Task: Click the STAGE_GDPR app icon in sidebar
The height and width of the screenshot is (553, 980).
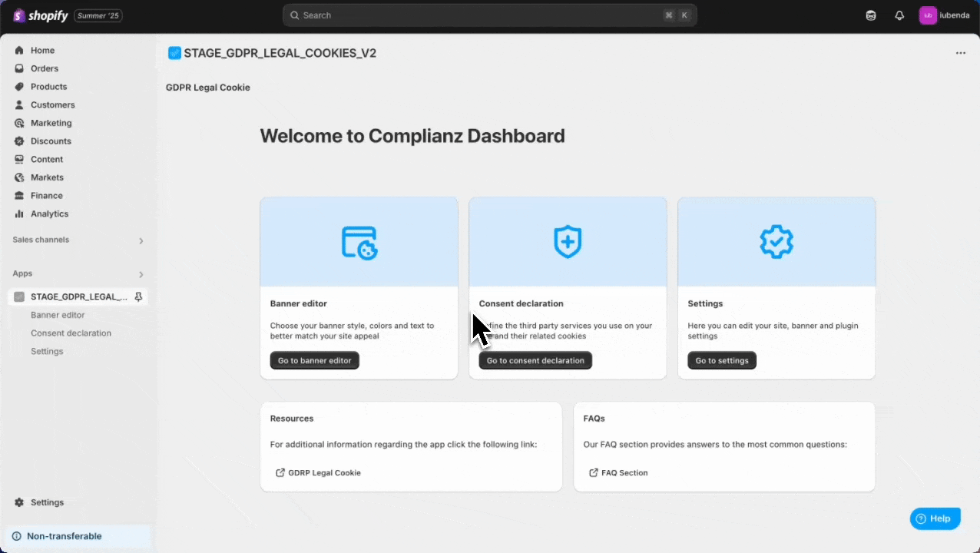Action: [x=19, y=296]
